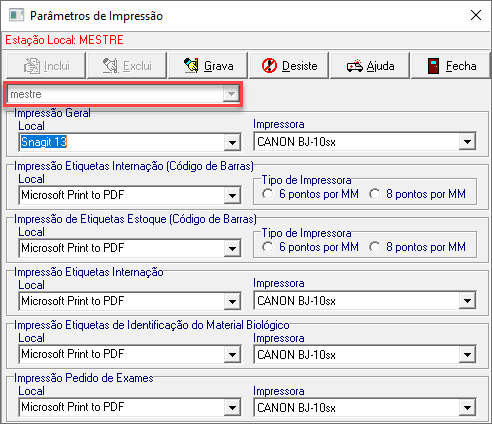Open Impressão Etiquetas Internação Local dropdown arrow
This screenshot has height=424, width=492.
[232, 302]
